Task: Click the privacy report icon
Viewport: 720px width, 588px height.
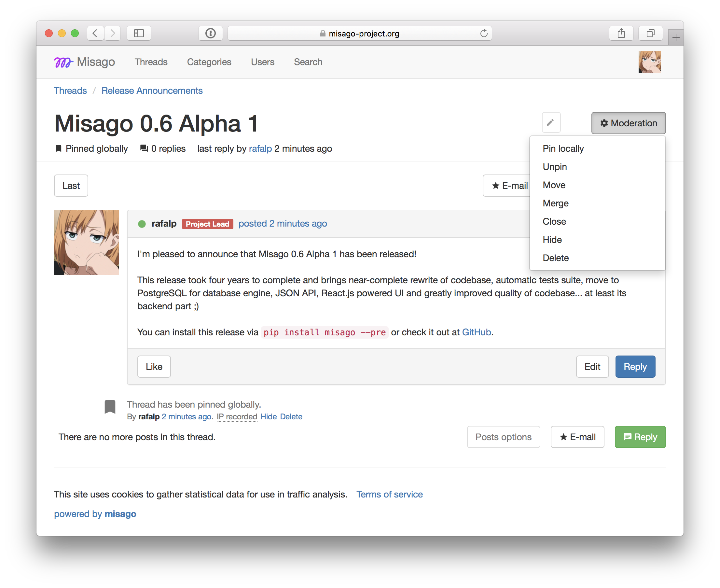Action: [210, 33]
